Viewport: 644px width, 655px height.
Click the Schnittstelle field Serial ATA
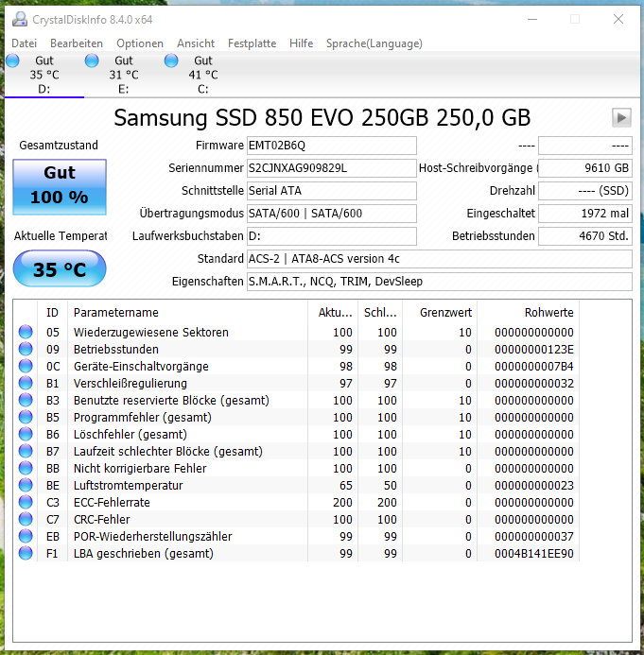[x=331, y=191]
